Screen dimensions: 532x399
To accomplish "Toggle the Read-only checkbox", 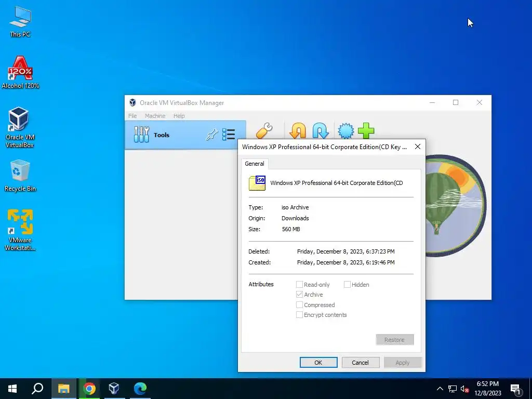I will pos(299,284).
